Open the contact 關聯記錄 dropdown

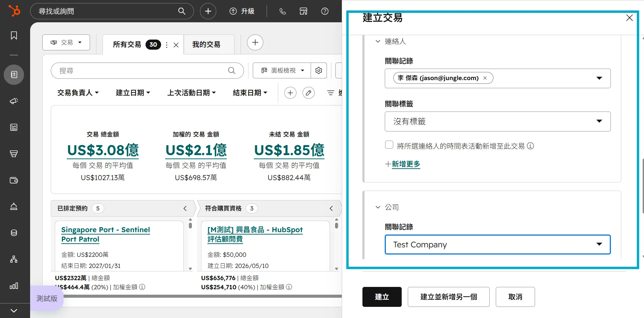(x=599, y=78)
